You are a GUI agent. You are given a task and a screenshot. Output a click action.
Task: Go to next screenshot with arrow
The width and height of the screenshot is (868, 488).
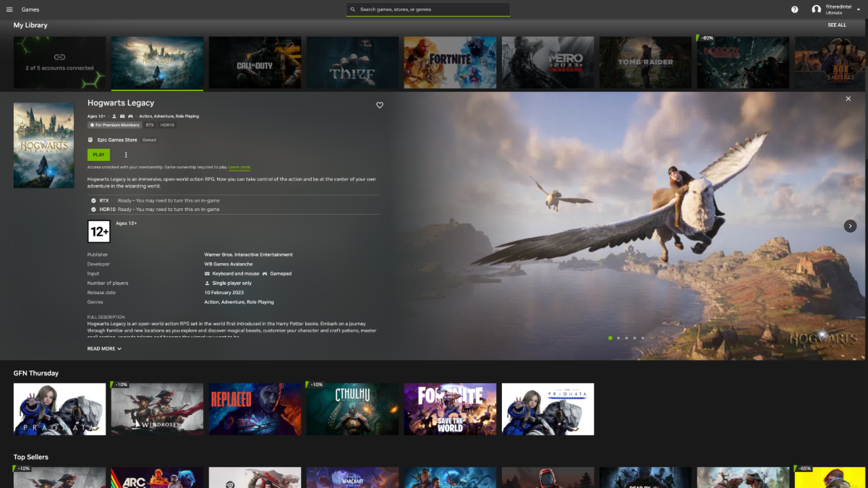(850, 226)
